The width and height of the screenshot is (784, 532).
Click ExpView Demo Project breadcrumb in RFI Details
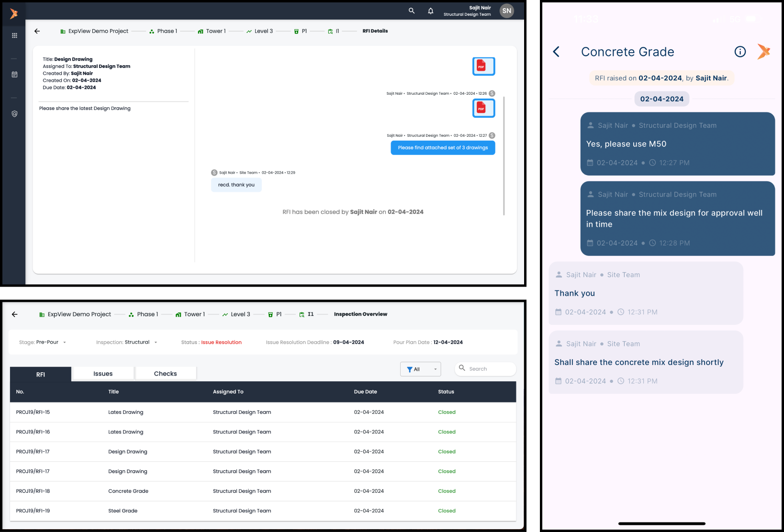tap(98, 31)
